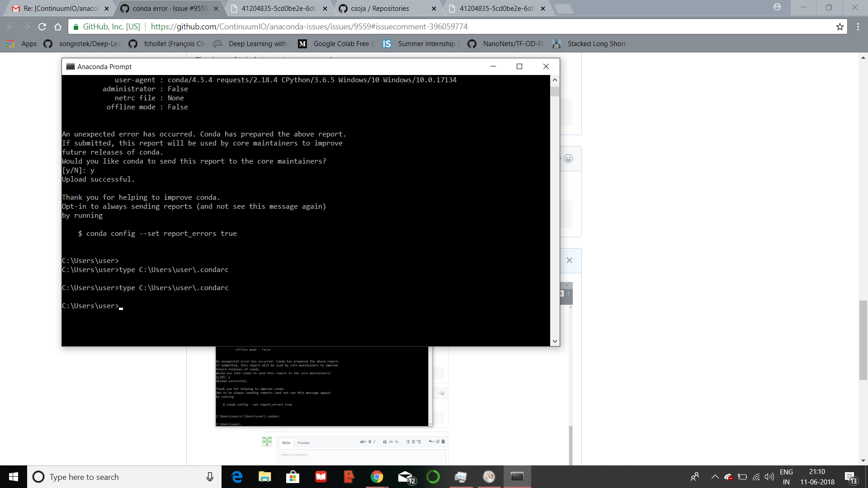The width and height of the screenshot is (868, 488).
Task: Click the browser reload button
Action: [42, 27]
